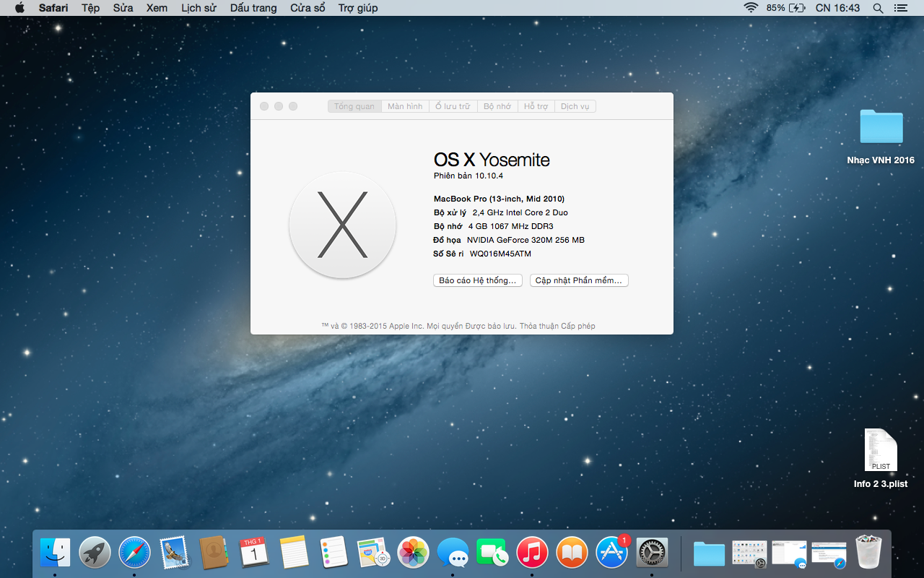Click serial number WQ016M45ATM
This screenshot has height=578, width=924.
pos(500,254)
